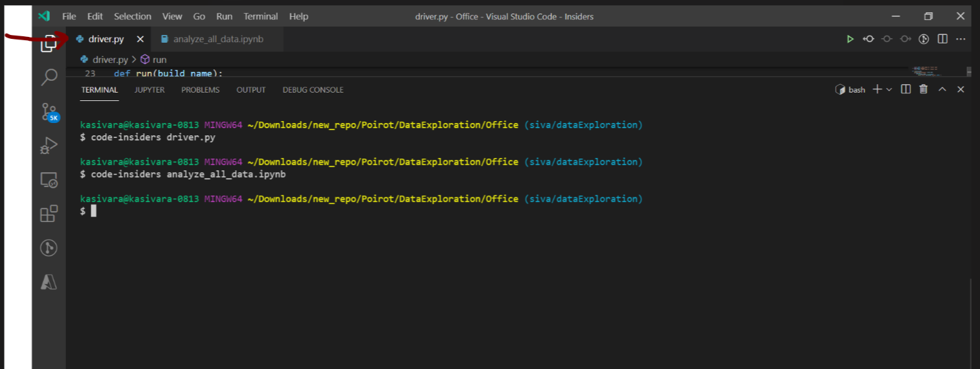Open changes with previous revision icon
The height and width of the screenshot is (369, 980).
(869, 39)
